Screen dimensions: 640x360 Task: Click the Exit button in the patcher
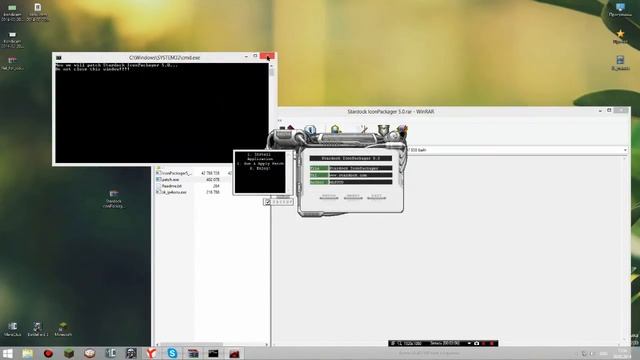376,197
